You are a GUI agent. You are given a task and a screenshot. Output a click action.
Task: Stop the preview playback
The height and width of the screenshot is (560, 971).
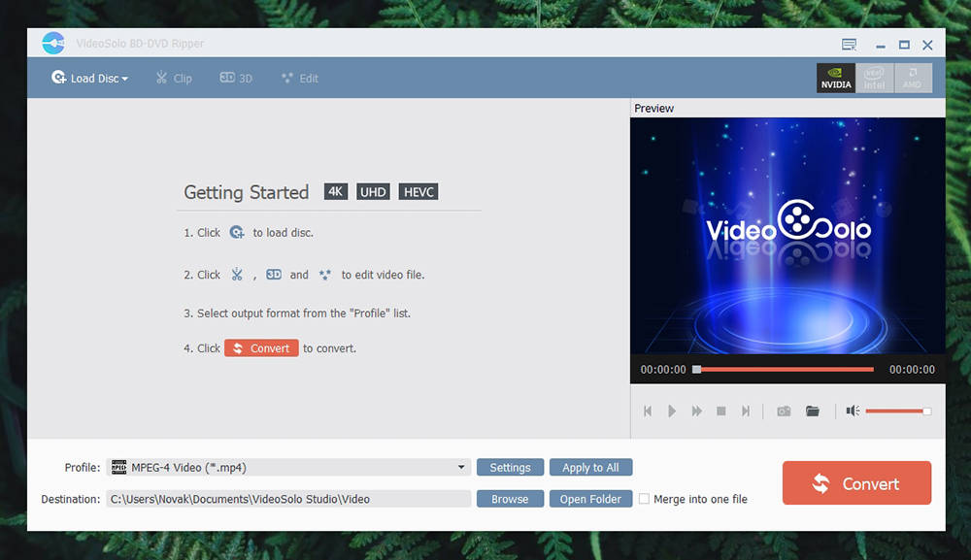[x=720, y=411]
